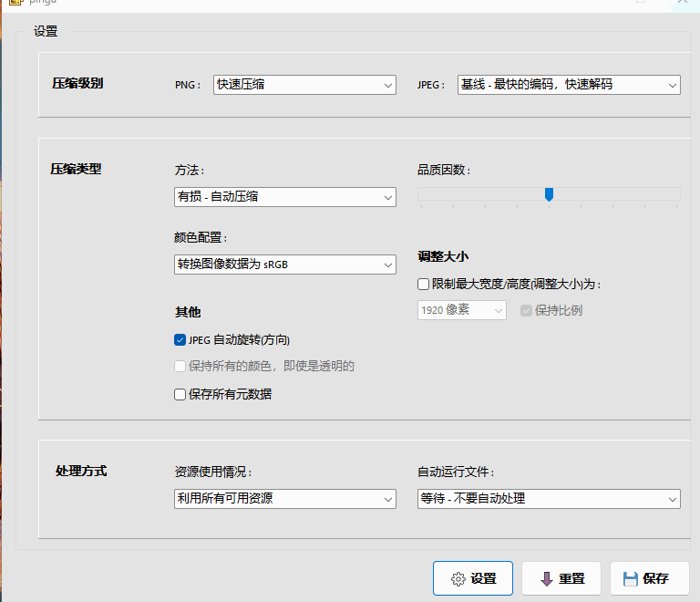Click the 处理方式 section heading
This screenshot has height=602, width=700.
tap(81, 472)
